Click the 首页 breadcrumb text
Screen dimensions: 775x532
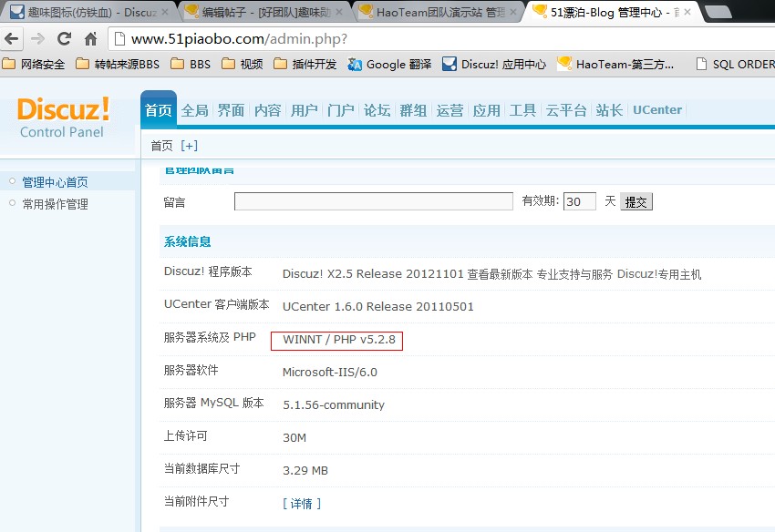coord(161,146)
